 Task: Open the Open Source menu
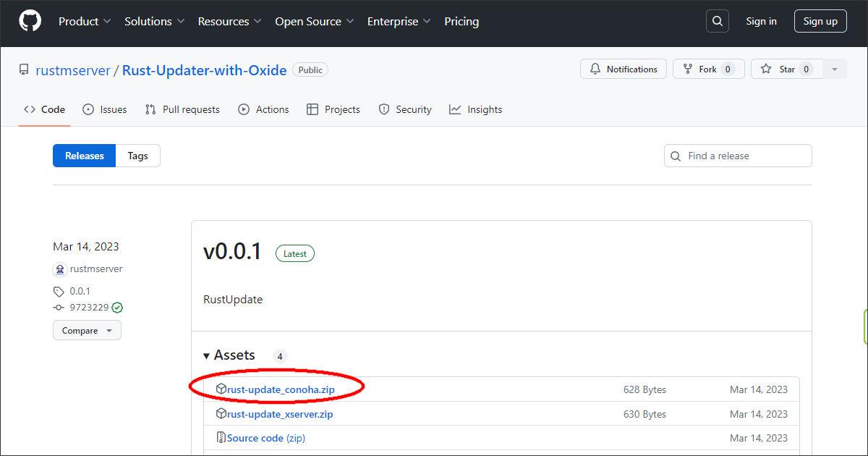click(314, 21)
